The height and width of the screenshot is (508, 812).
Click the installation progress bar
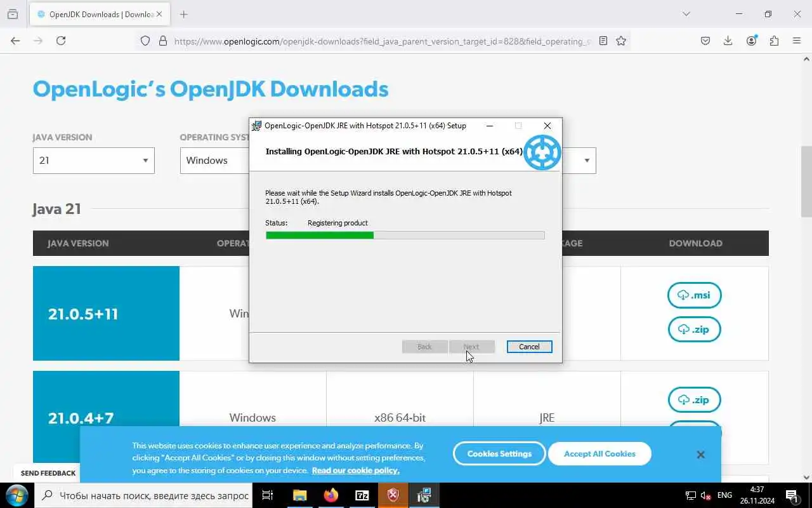click(405, 236)
